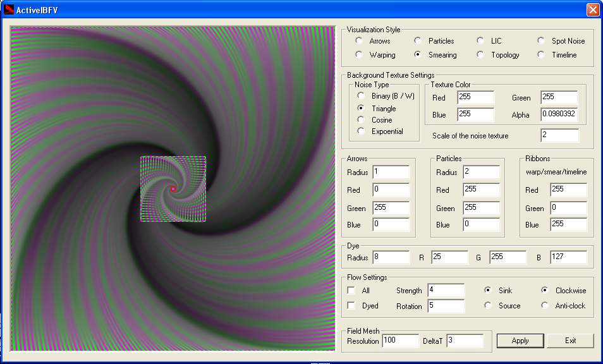Screen dimensions: 603x364
Task: Click the Exit button
Action: [x=570, y=341]
